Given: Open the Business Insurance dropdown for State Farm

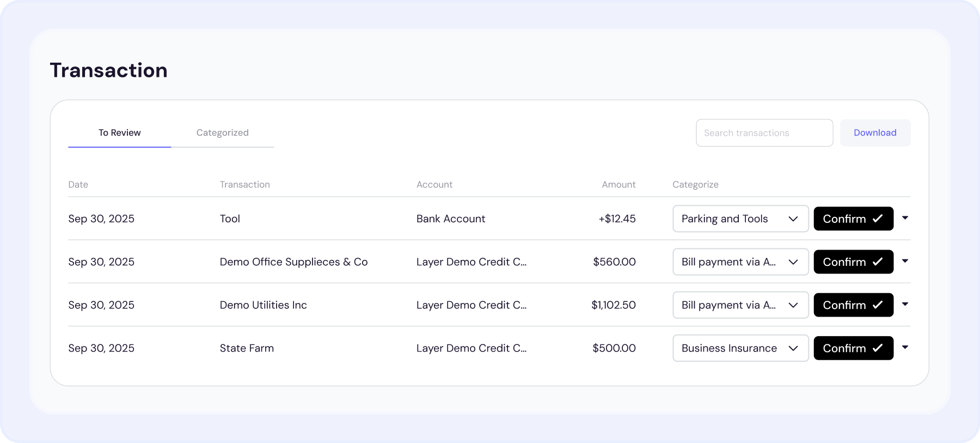Looking at the screenshot, I should pos(740,348).
